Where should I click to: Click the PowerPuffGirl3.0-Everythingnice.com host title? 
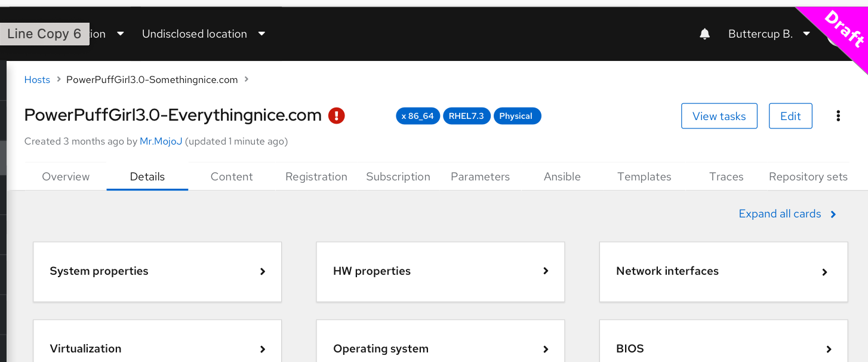(x=173, y=115)
